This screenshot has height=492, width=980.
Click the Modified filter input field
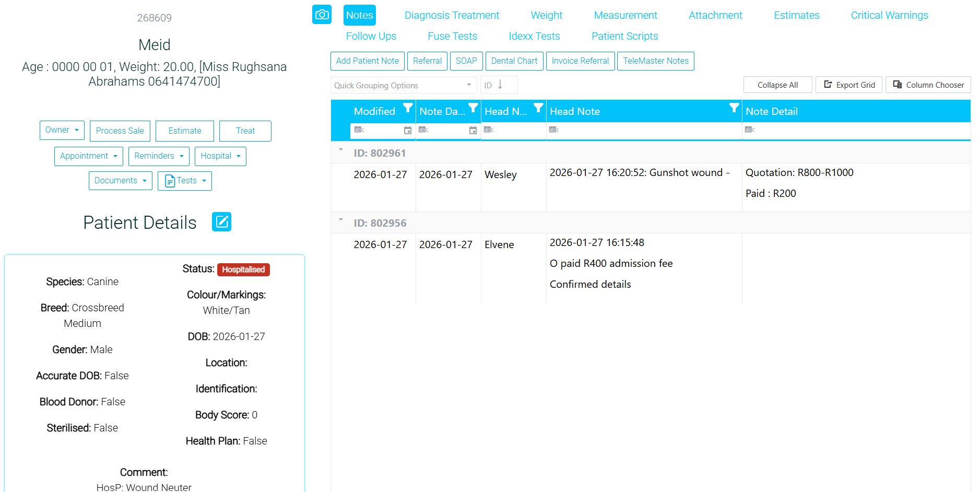click(x=383, y=131)
